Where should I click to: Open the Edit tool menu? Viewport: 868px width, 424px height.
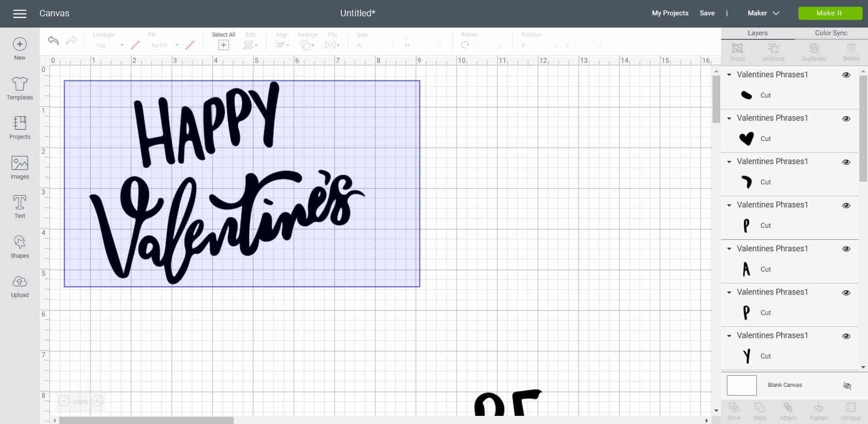[x=250, y=45]
